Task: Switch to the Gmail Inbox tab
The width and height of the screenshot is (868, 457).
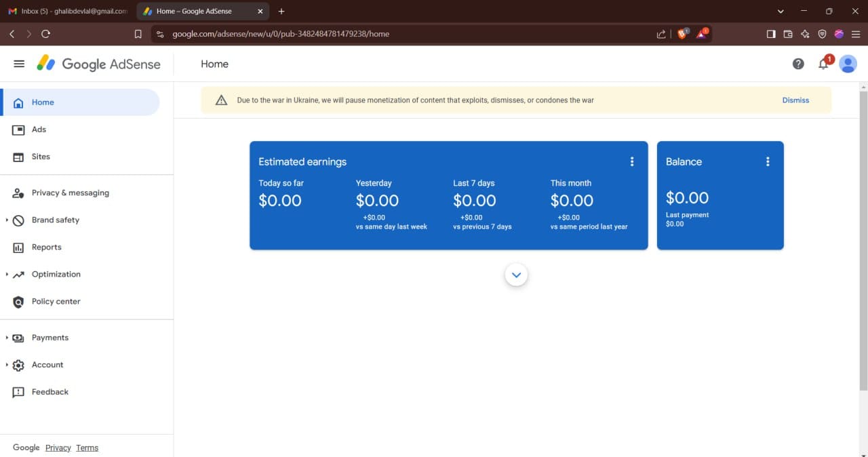Action: pyautogui.click(x=67, y=11)
